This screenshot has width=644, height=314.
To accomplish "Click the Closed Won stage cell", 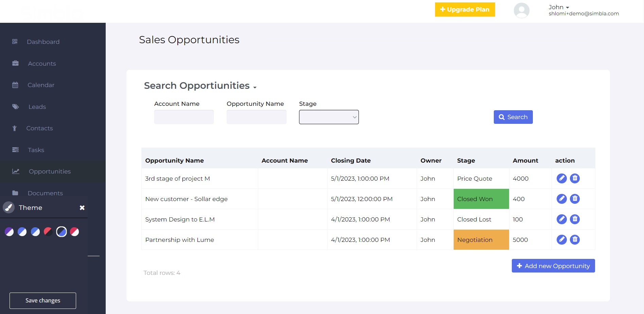I will pos(481,199).
